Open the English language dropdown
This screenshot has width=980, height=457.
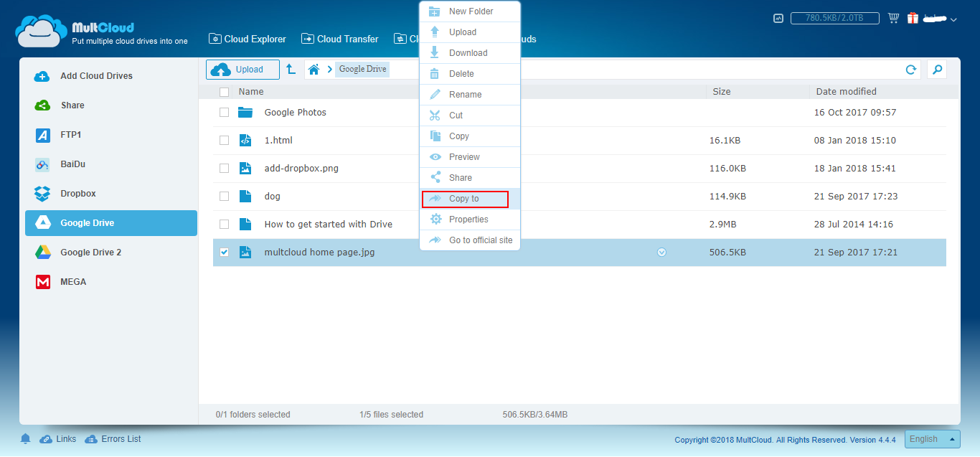click(x=933, y=439)
